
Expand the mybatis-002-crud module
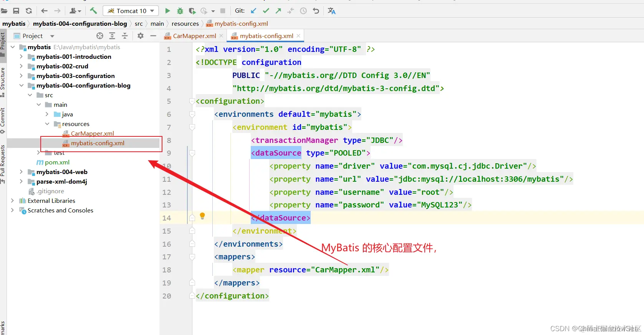21,66
